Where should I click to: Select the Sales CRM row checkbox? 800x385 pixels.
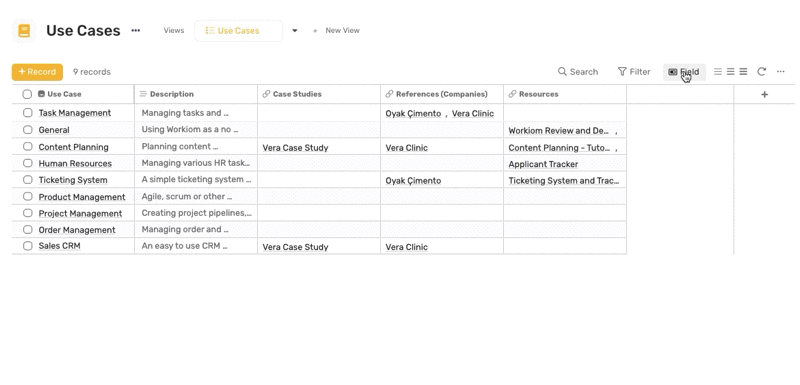tap(28, 246)
